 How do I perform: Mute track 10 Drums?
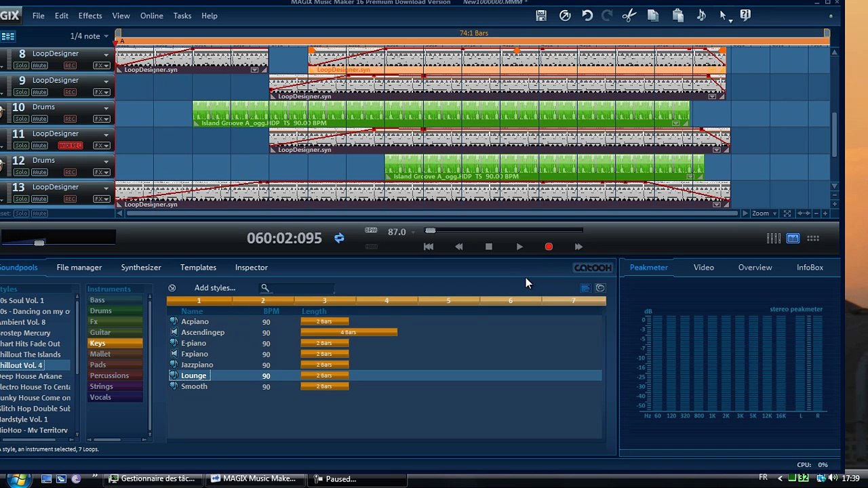point(39,119)
